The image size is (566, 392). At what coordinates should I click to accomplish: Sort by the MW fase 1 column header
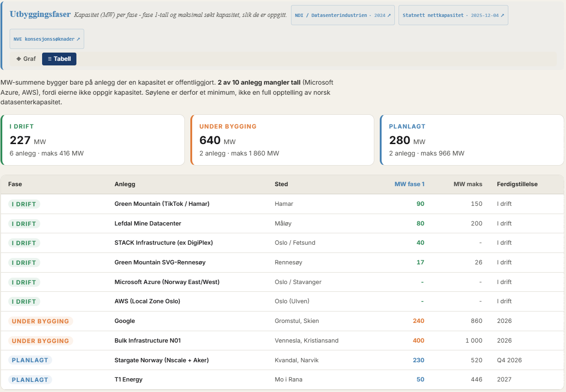click(410, 184)
